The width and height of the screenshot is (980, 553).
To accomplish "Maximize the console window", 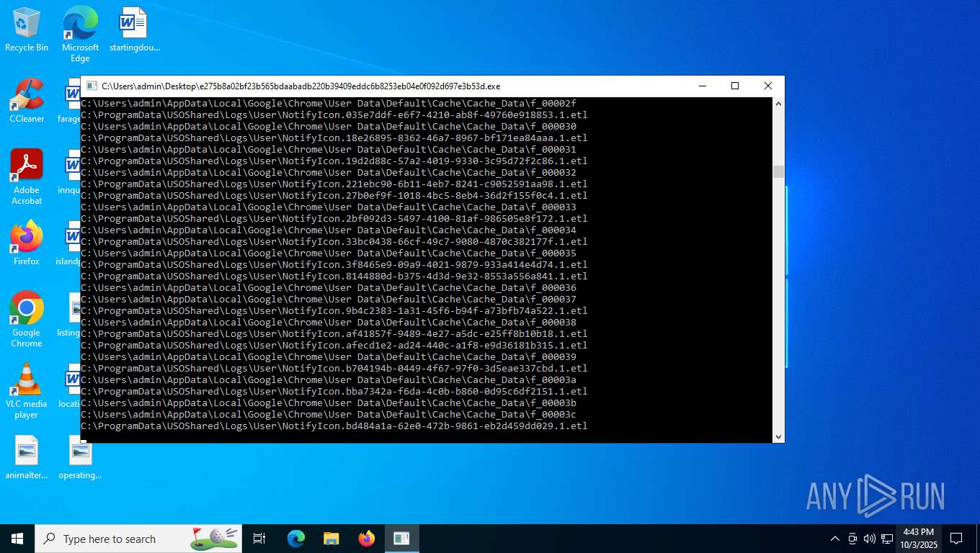I will 735,86.
